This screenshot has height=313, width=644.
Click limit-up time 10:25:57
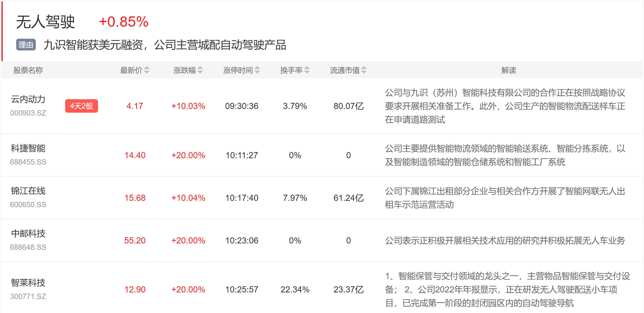[242, 289]
